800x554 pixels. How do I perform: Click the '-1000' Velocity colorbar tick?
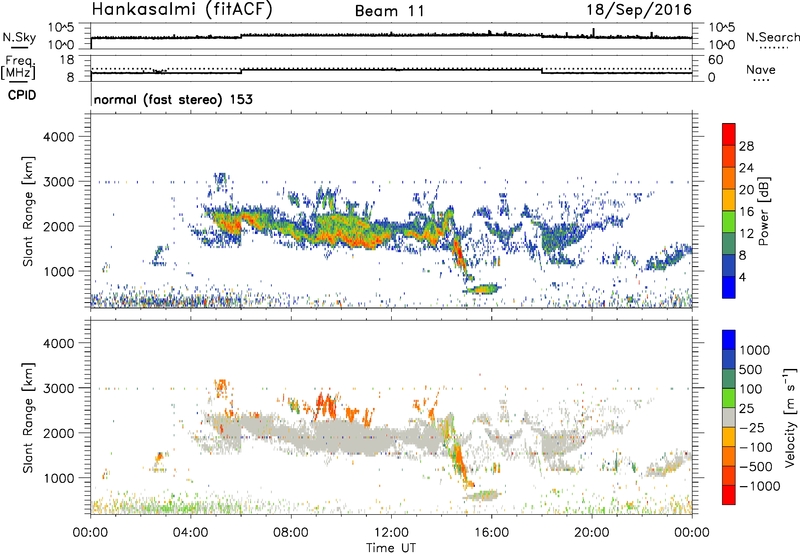point(759,486)
